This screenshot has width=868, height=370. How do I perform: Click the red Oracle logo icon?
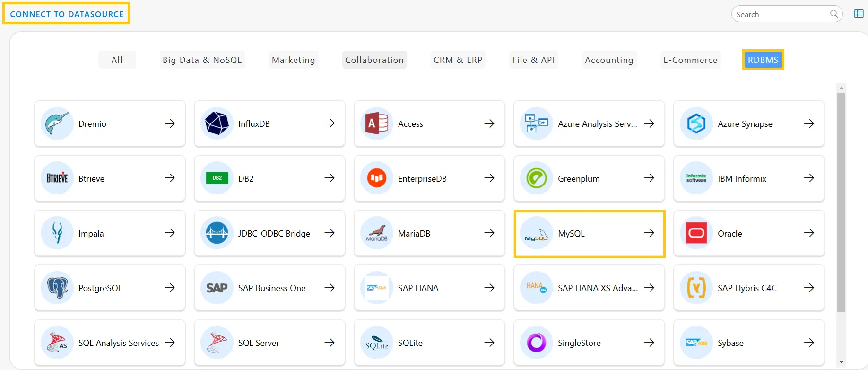696,233
